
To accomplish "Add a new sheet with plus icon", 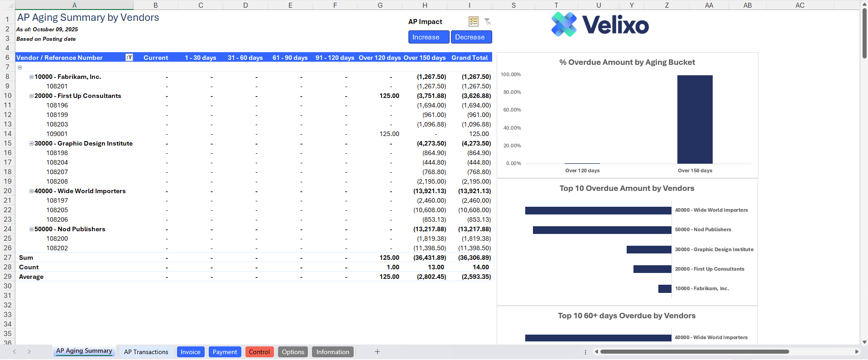I will 377,352.
